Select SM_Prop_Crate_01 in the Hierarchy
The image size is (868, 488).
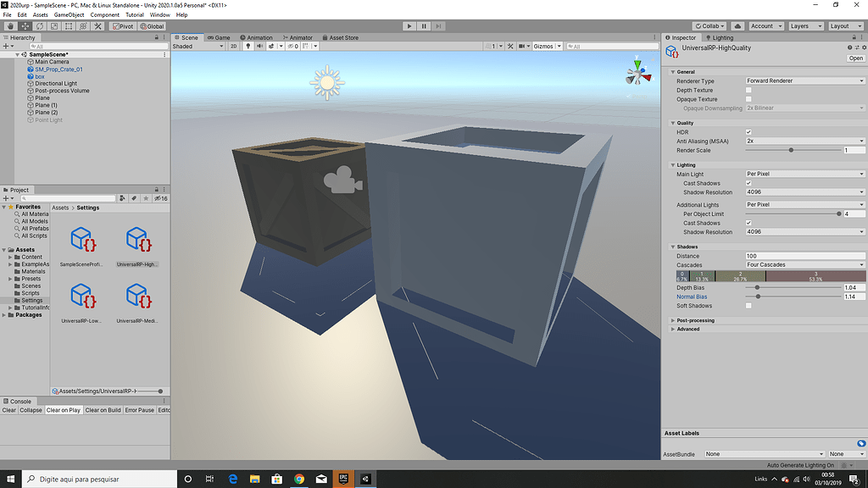58,69
